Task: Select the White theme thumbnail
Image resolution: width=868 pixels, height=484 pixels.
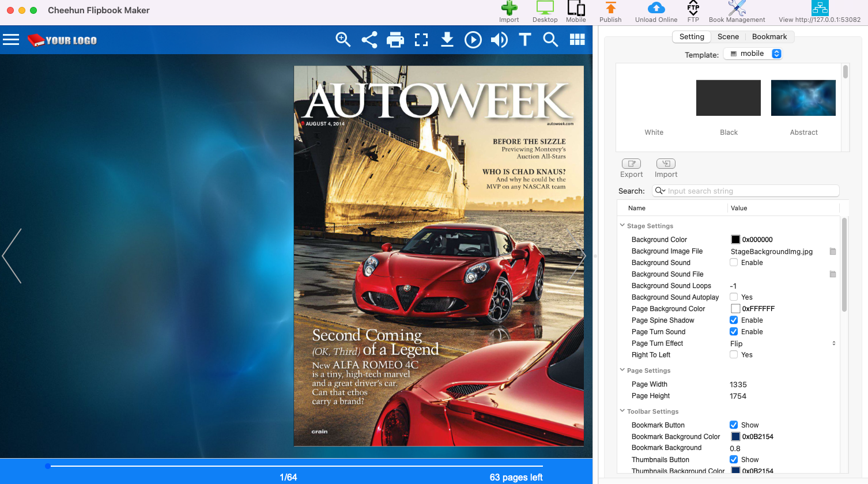Action: click(x=654, y=98)
